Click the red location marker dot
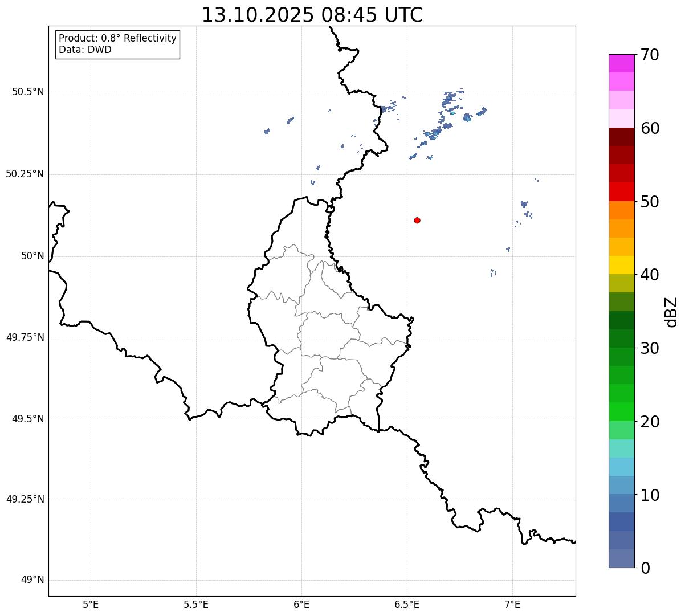This screenshot has height=616, width=685. (x=417, y=220)
